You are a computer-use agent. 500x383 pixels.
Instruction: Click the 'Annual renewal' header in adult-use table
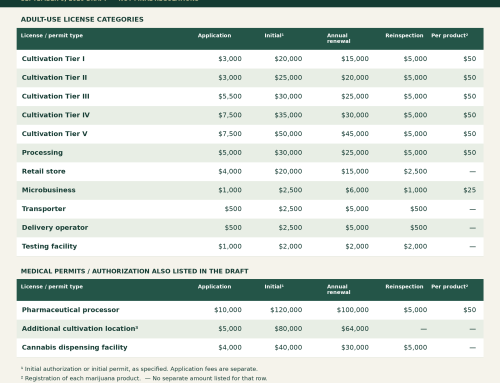[339, 38]
